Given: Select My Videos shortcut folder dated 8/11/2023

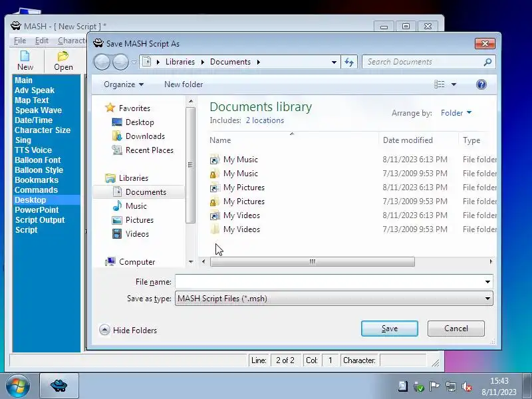Looking at the screenshot, I should tap(241, 215).
